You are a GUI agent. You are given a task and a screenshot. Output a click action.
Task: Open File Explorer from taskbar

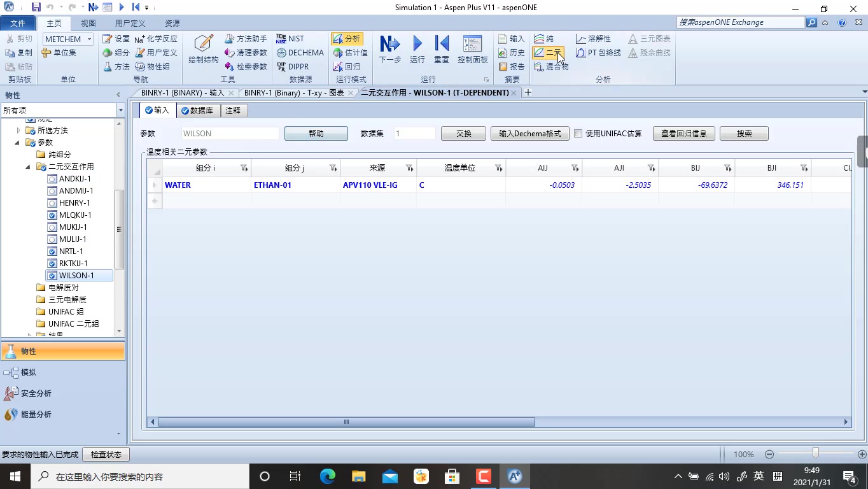coord(358,476)
